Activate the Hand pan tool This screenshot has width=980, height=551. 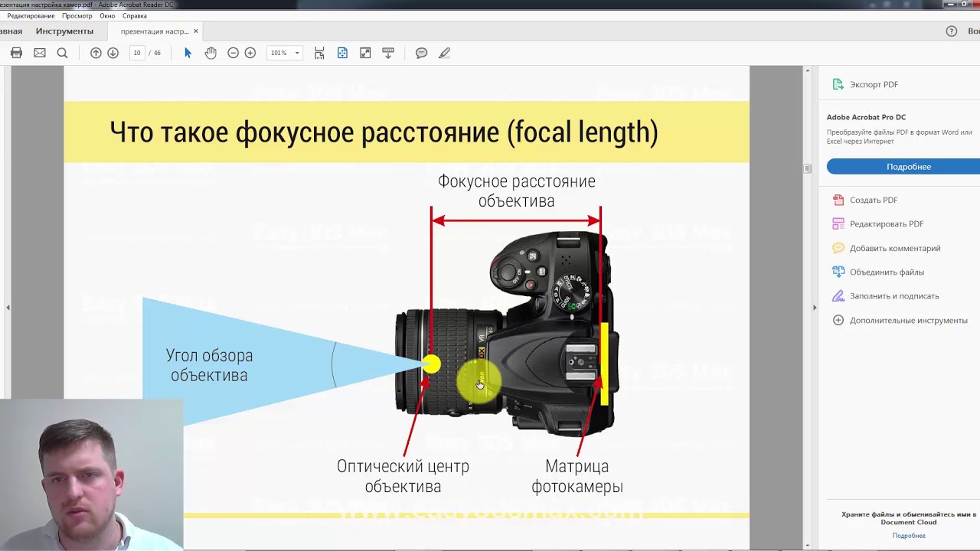coord(211,53)
